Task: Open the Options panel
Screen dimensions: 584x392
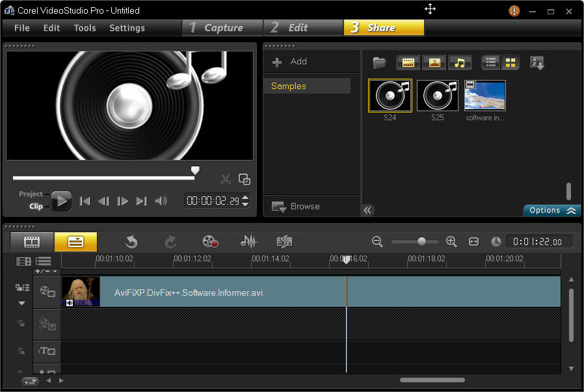Action: [x=552, y=211]
